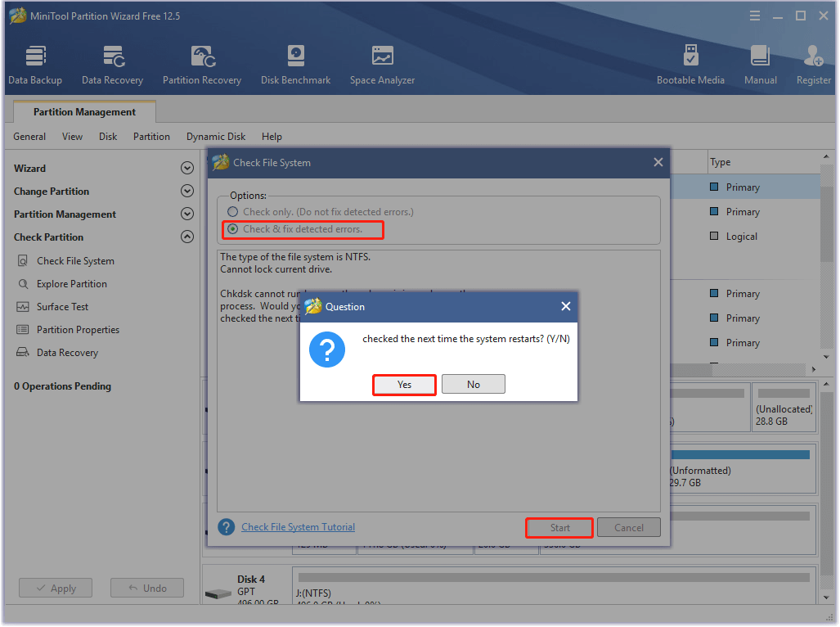The height and width of the screenshot is (627, 840).
Task: Select Explore Partition in sidebar
Action: pyautogui.click(x=72, y=284)
